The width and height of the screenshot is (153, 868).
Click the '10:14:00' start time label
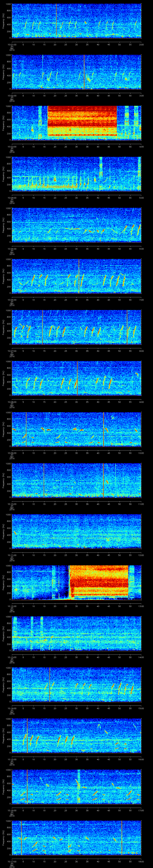coord(12,708)
